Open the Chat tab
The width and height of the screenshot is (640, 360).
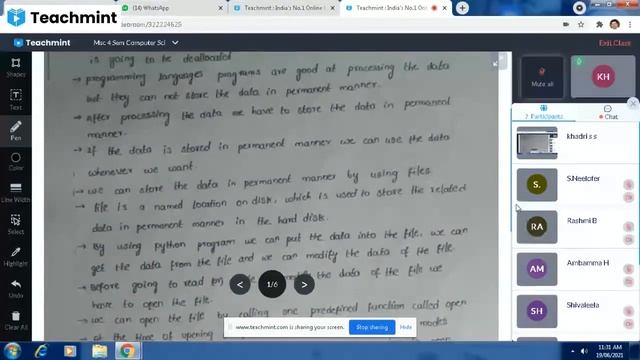608,112
